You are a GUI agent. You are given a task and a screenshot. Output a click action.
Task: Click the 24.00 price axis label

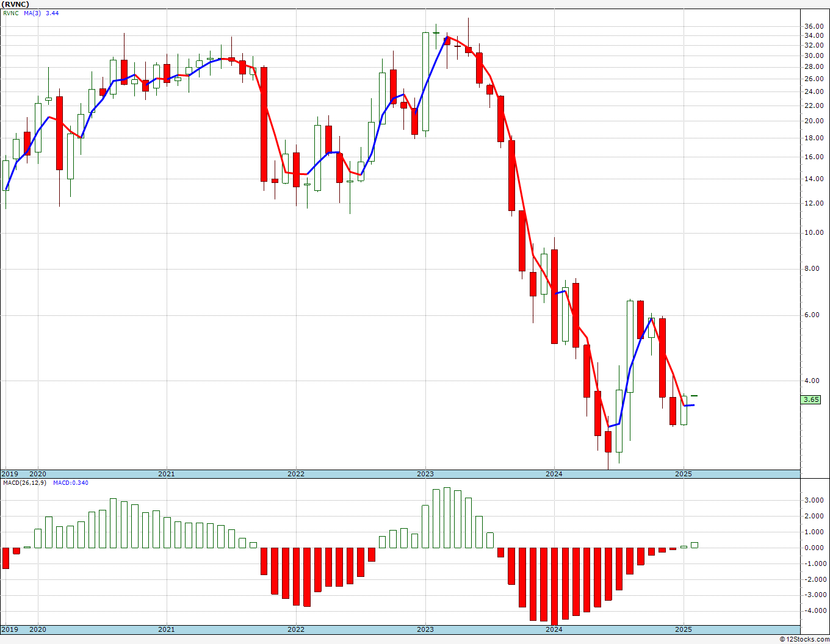tap(813, 92)
